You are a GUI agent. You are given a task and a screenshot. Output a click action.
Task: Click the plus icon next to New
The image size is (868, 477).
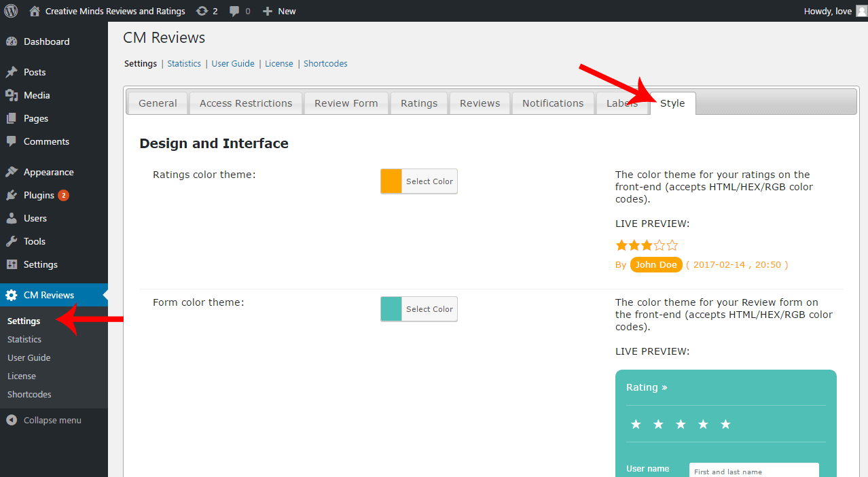tap(268, 12)
